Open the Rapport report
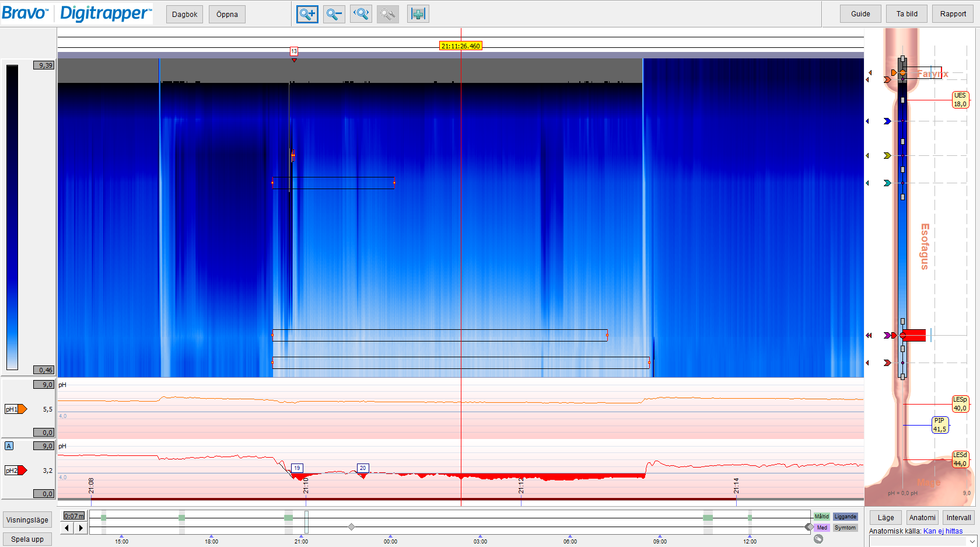Image resolution: width=980 pixels, height=547 pixels. 953,14
